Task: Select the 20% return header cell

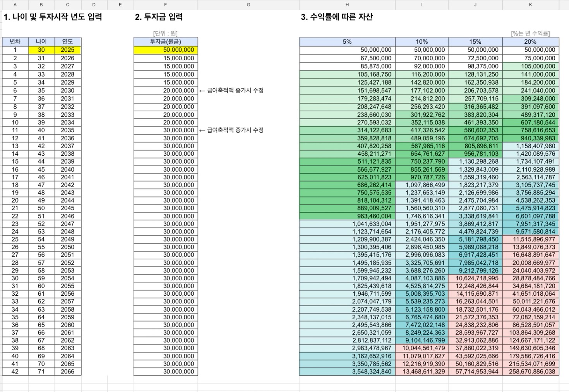Action: tap(530, 42)
